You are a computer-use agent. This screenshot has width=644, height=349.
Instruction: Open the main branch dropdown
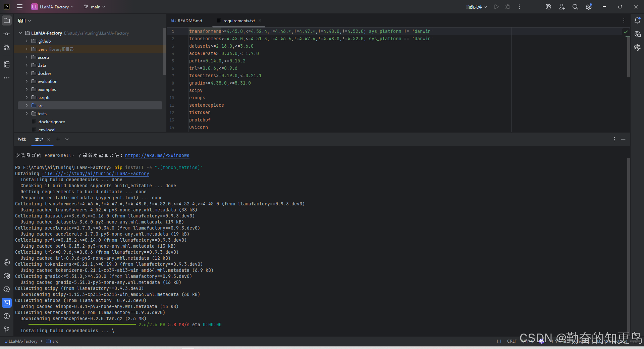pyautogui.click(x=95, y=7)
